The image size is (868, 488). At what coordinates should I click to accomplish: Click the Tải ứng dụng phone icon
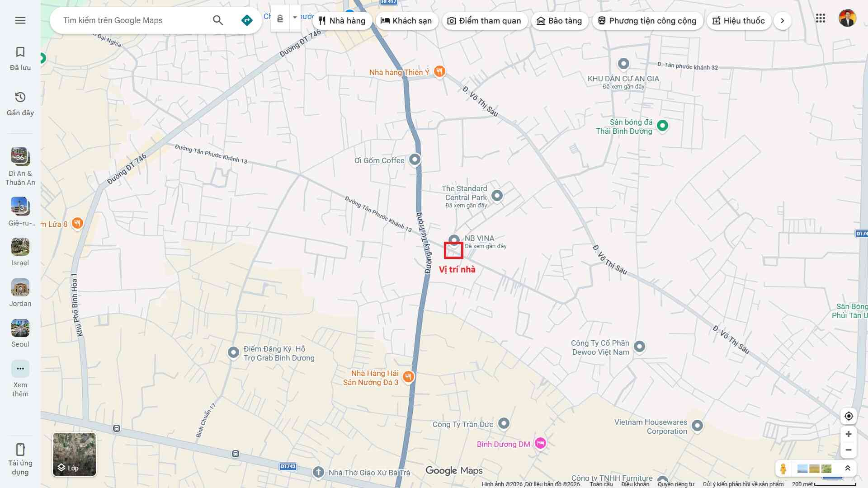point(20,450)
